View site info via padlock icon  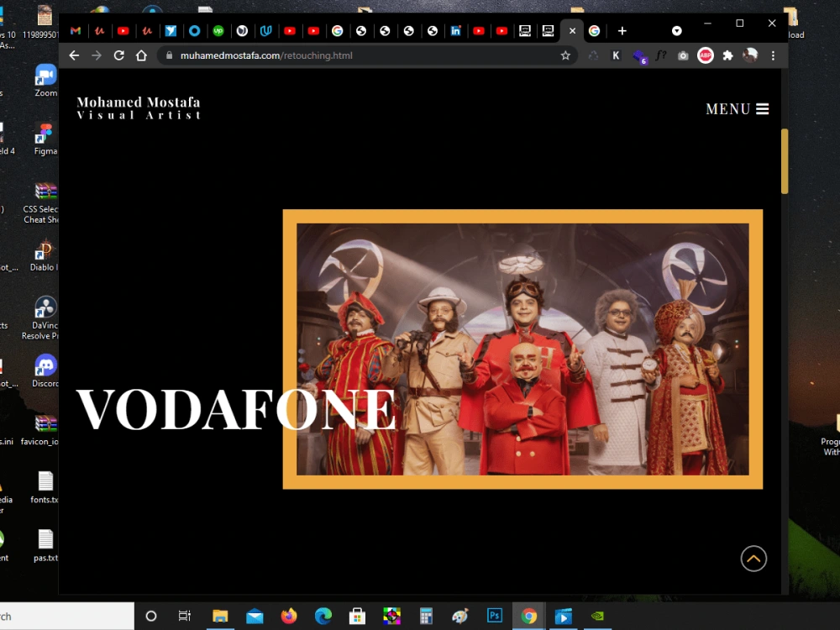[170, 55]
